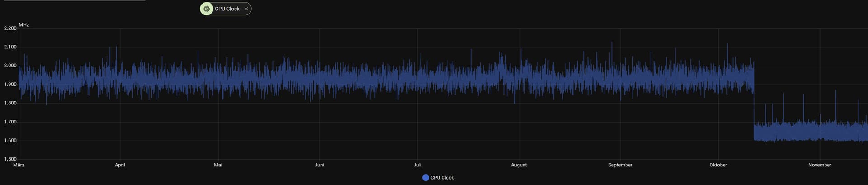The height and width of the screenshot is (185, 868).
Task: Click the 2.100 y-axis value
Action: [10, 47]
